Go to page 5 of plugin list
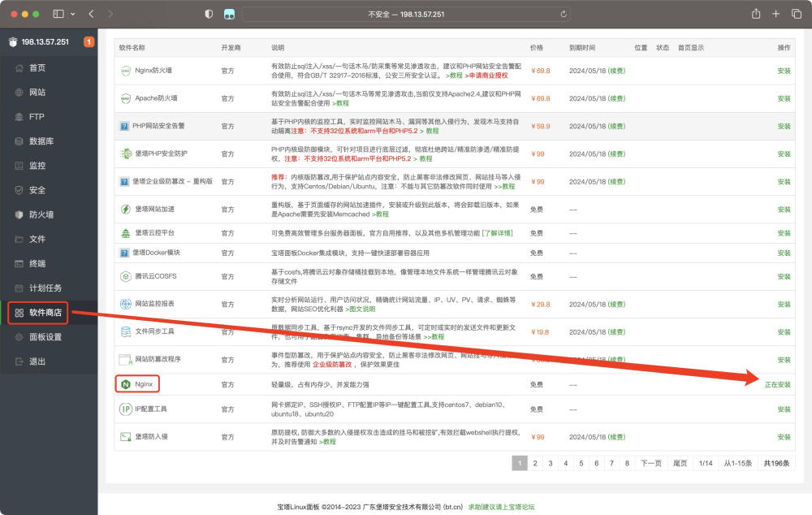Viewport: 812px width, 515px height. click(x=581, y=463)
